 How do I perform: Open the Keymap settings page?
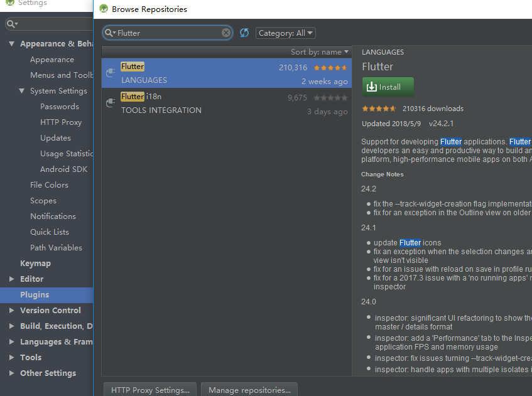pyautogui.click(x=35, y=263)
